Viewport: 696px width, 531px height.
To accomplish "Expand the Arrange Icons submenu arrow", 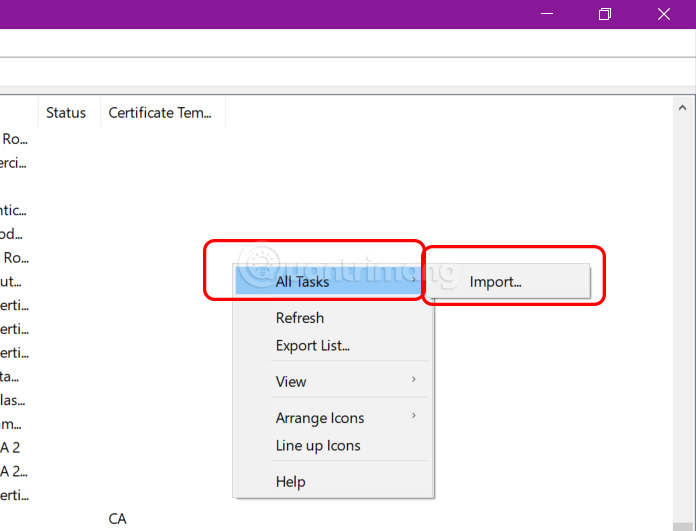I will pyautogui.click(x=414, y=416).
